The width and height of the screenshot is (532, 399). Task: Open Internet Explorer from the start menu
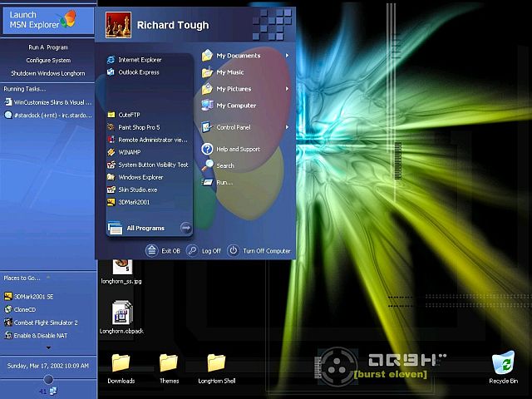pos(139,60)
